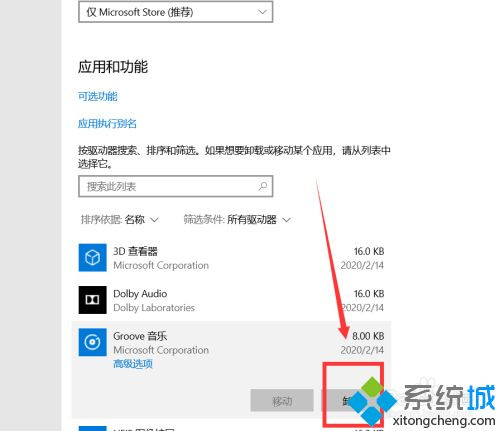Click the 3D 查看器 app icon
500x431 pixels.
click(92, 257)
